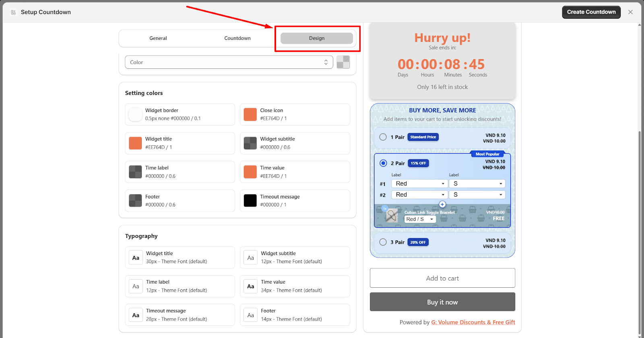Click the Setting colors heading
Image resolution: width=644 pixels, height=338 pixels.
coord(144,93)
